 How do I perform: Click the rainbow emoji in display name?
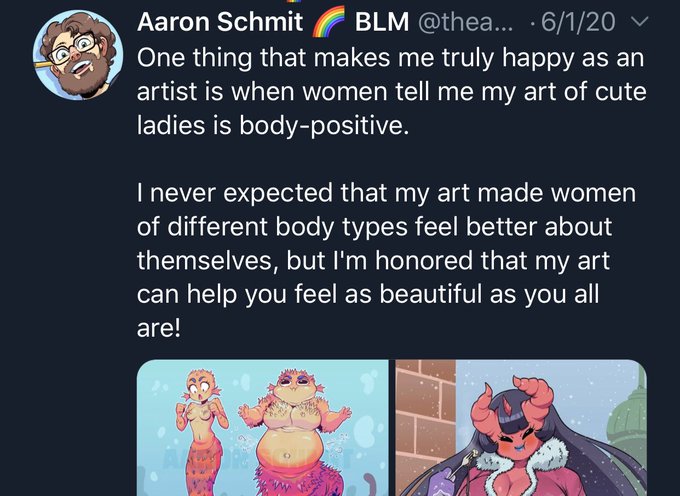[328, 21]
